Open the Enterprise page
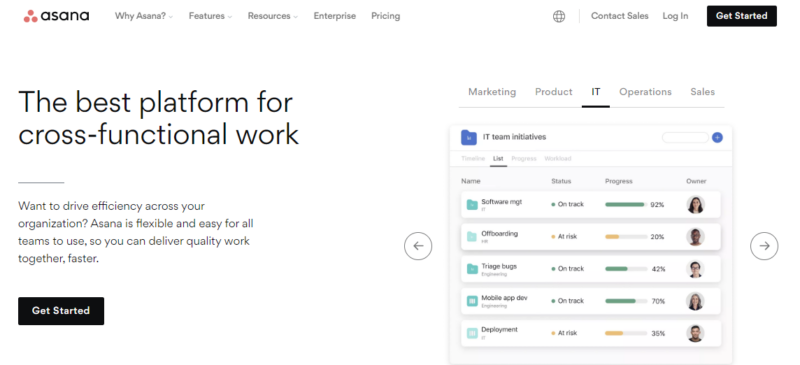Image resolution: width=800 pixels, height=365 pixels. 335,16
